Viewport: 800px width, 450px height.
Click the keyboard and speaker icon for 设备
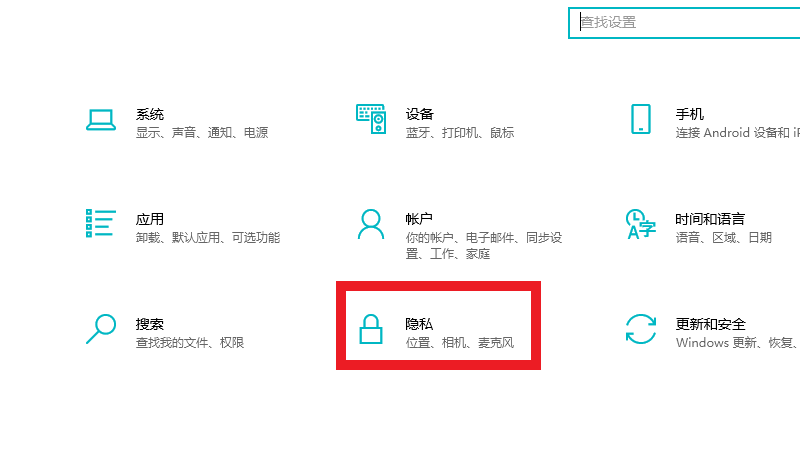371,119
